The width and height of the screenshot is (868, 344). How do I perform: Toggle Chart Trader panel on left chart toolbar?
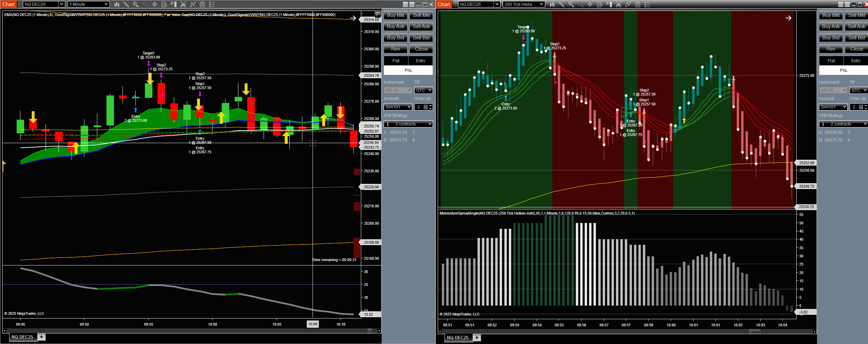[173, 4]
